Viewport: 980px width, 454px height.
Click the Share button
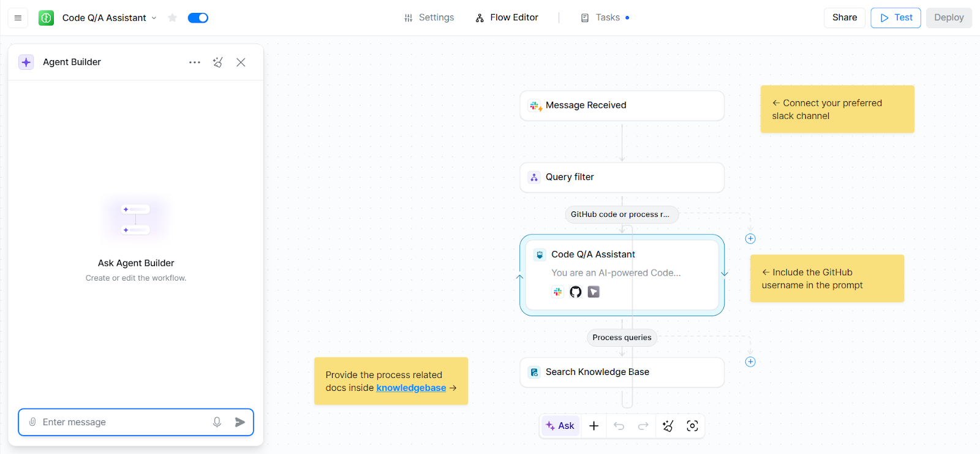(x=845, y=18)
